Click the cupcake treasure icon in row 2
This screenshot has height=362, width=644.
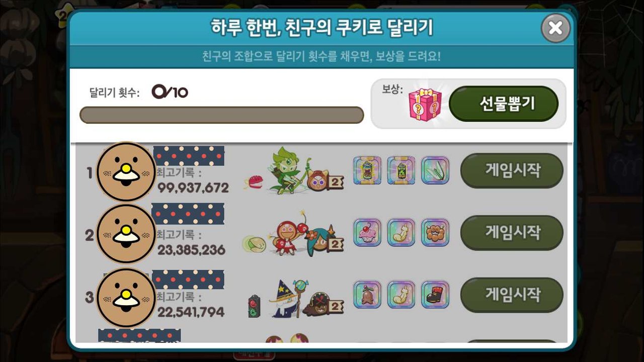367,232
